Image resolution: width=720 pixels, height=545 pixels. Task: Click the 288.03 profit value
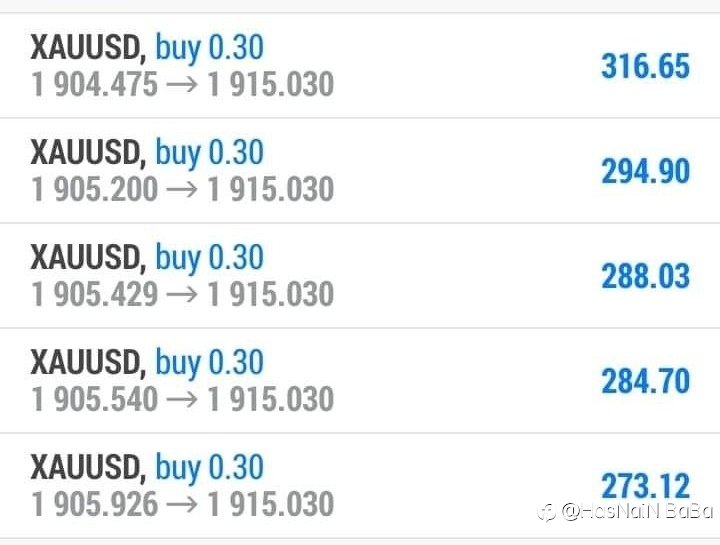(x=645, y=276)
